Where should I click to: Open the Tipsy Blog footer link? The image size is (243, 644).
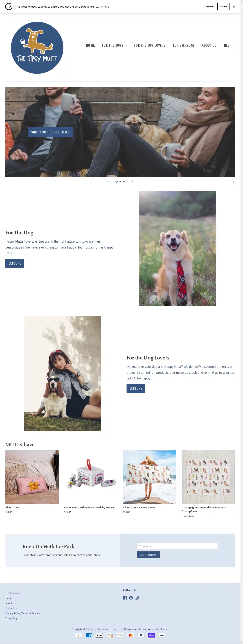(11, 618)
